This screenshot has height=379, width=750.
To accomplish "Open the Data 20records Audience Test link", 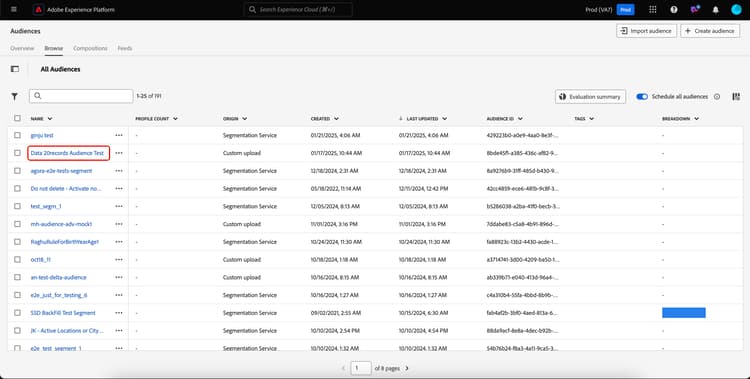I will click(x=67, y=153).
